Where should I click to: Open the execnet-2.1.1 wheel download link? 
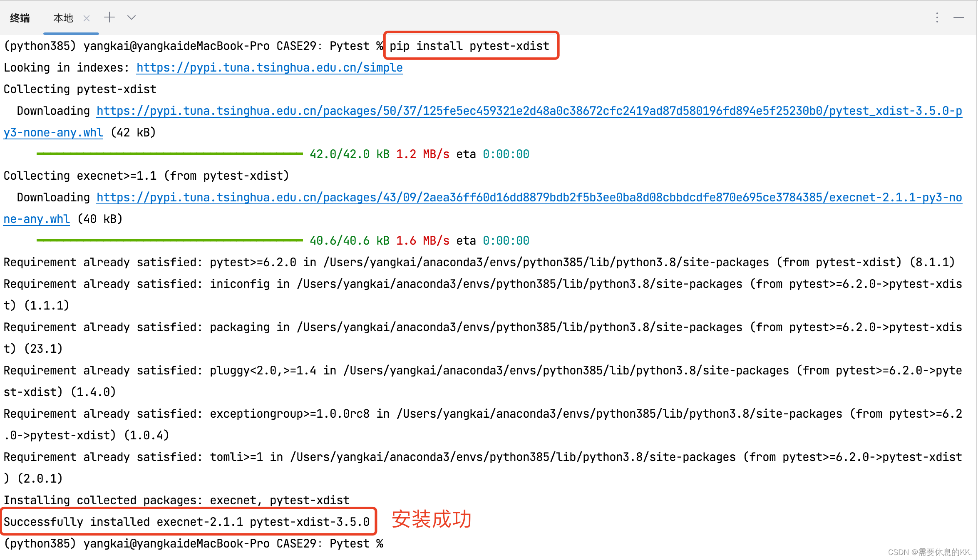coord(529,197)
